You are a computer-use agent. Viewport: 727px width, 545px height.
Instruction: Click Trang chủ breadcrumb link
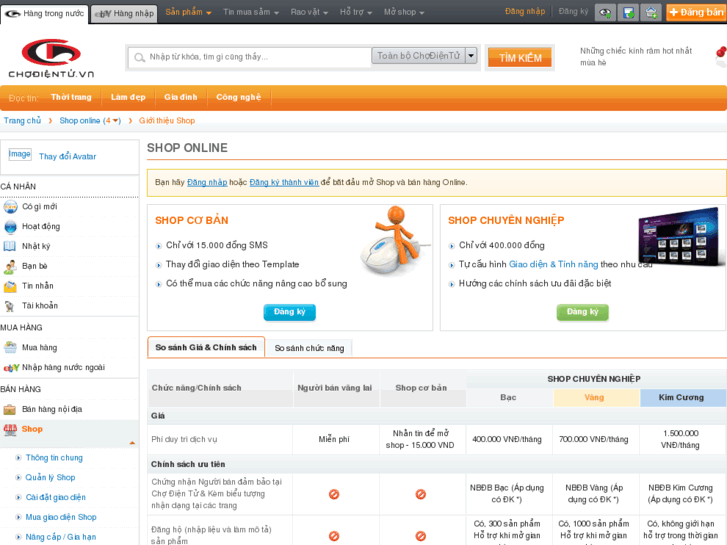(22, 121)
